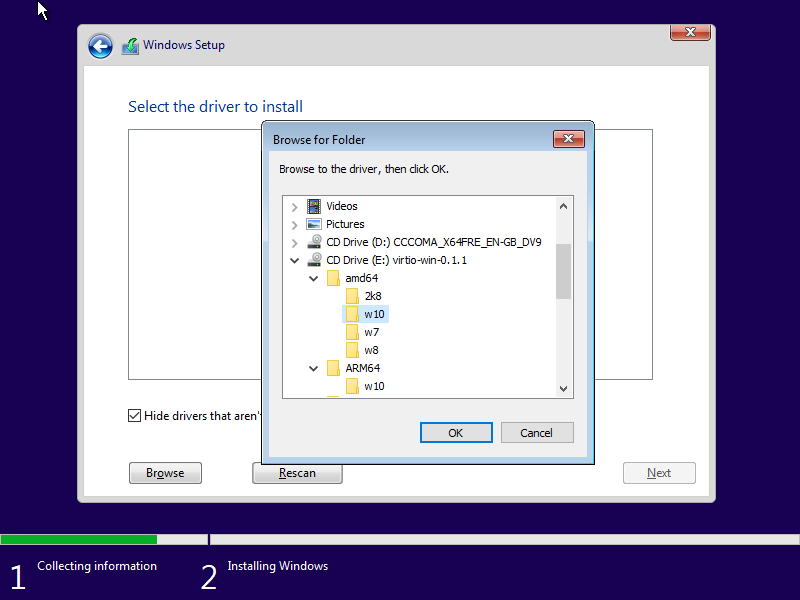Image resolution: width=800 pixels, height=600 pixels.
Task: Click the folder tree scrollbar down arrow
Action: tap(563, 388)
